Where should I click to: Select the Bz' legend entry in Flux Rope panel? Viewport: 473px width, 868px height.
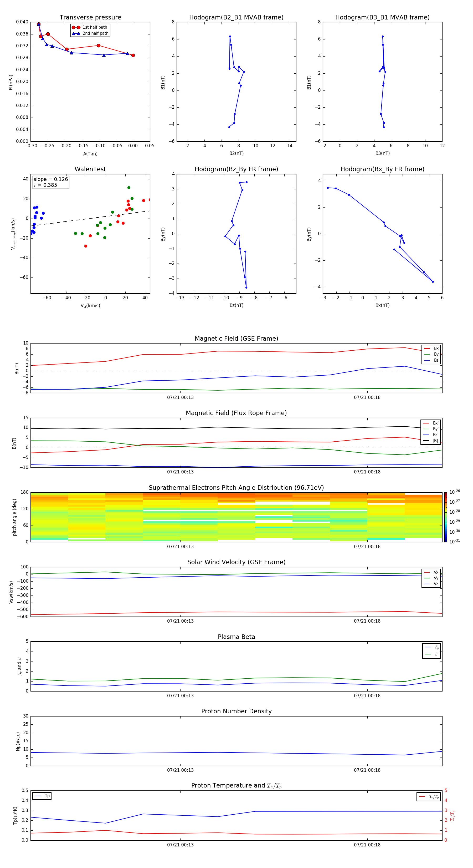pyautogui.click(x=431, y=435)
